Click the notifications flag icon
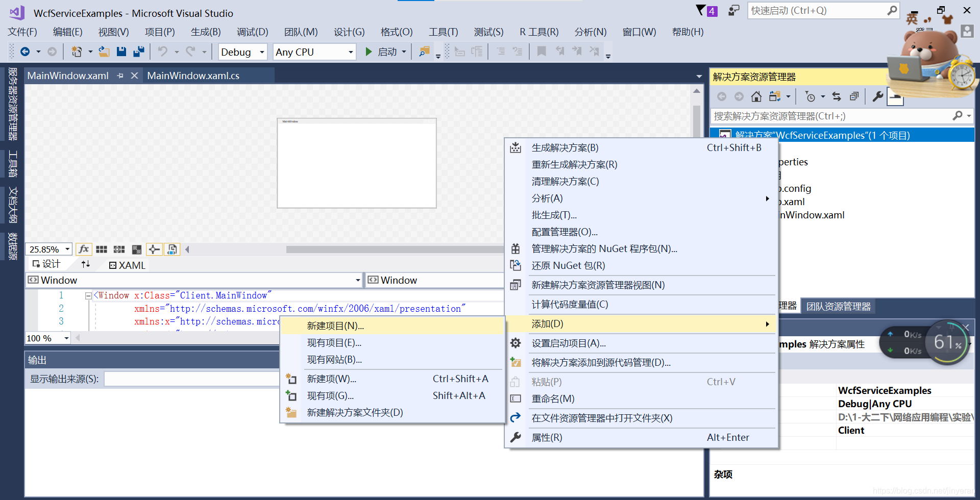The image size is (980, 500). [x=701, y=10]
